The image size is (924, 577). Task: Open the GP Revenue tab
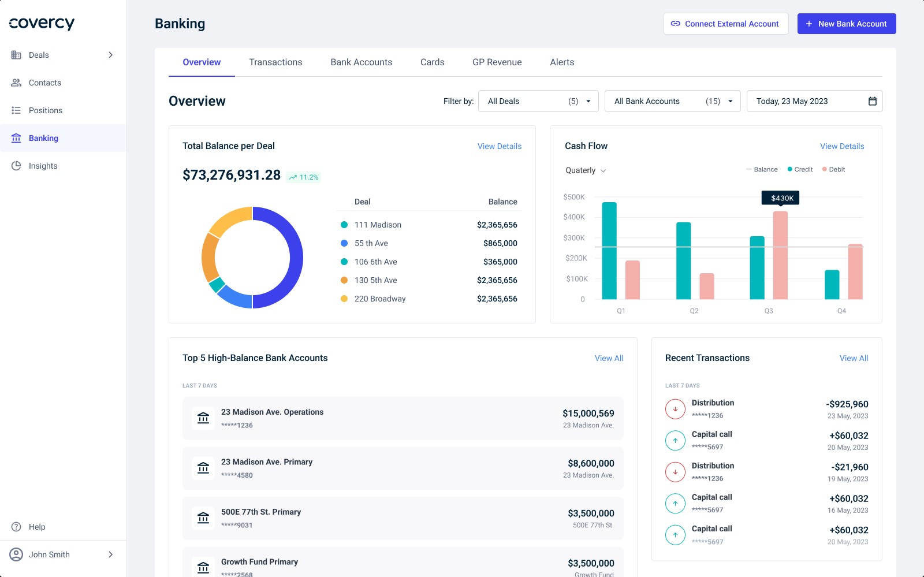(x=497, y=62)
